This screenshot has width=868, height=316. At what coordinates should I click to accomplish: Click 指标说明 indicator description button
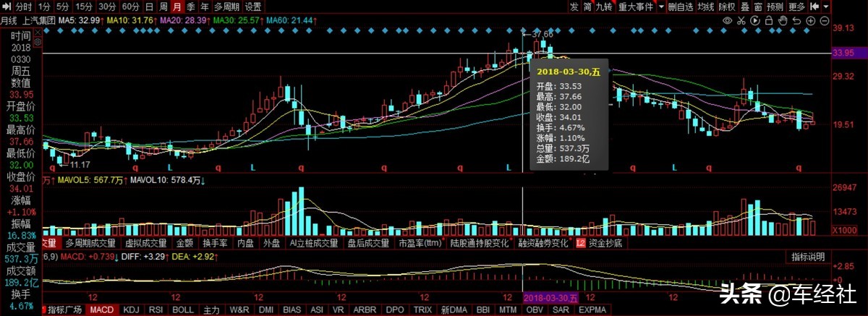coord(807,257)
